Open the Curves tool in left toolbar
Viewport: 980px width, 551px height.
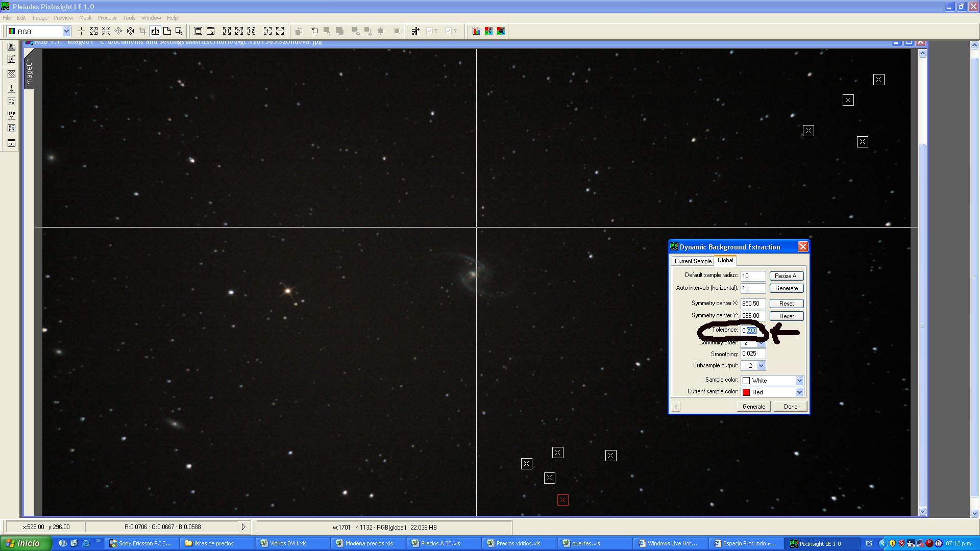tap(11, 59)
